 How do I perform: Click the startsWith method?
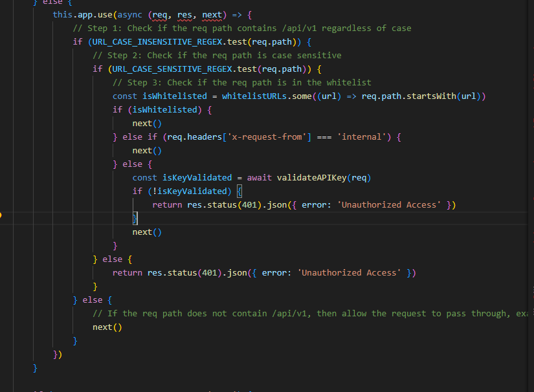click(x=431, y=96)
